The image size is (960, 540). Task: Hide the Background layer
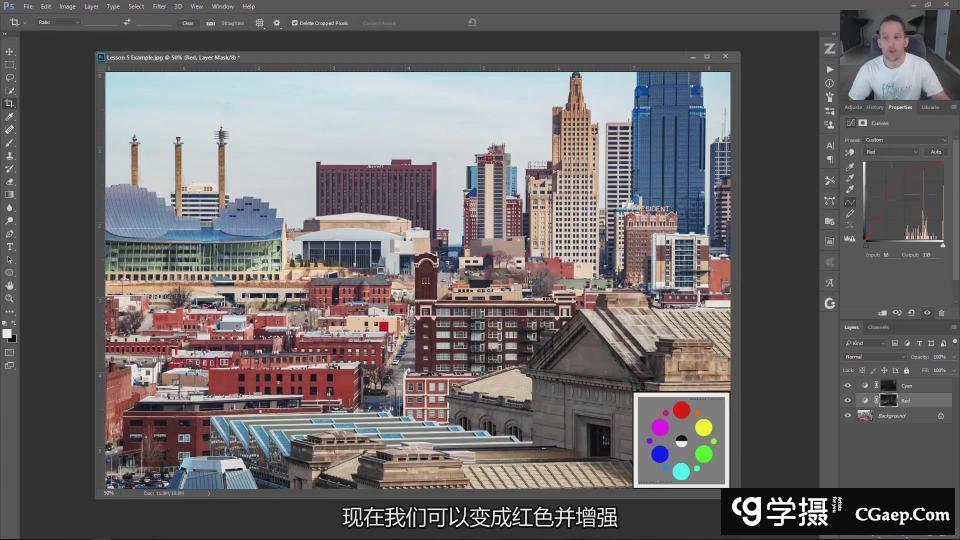(x=848, y=415)
